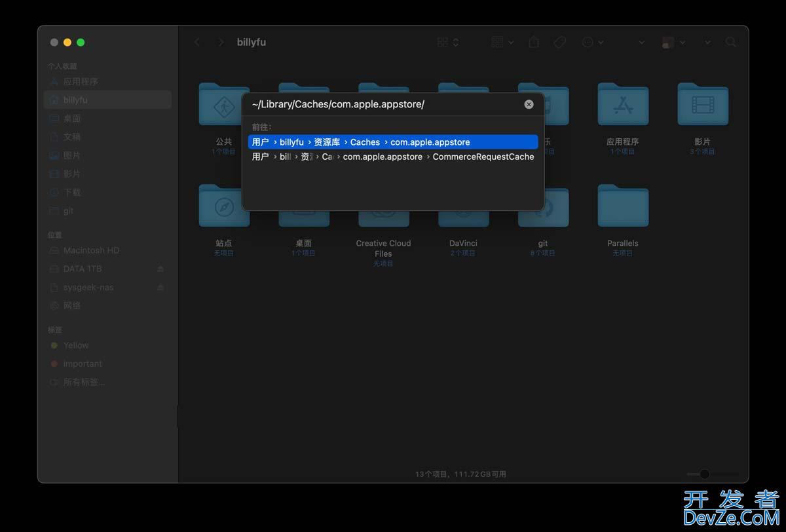Select the 应用程序 folder icon in main pane
786x532 pixels.
click(x=623, y=104)
